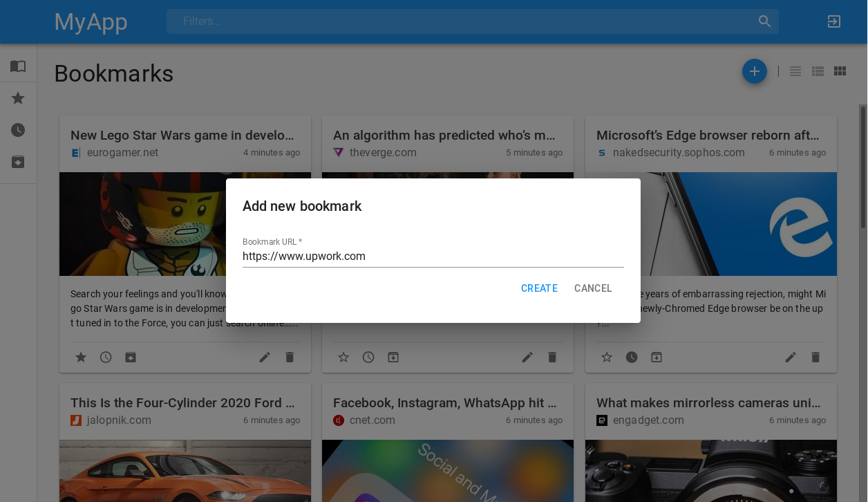868x502 pixels.
Task: Toggle read-later clock on Lego Star Wars card
Action: tap(106, 357)
